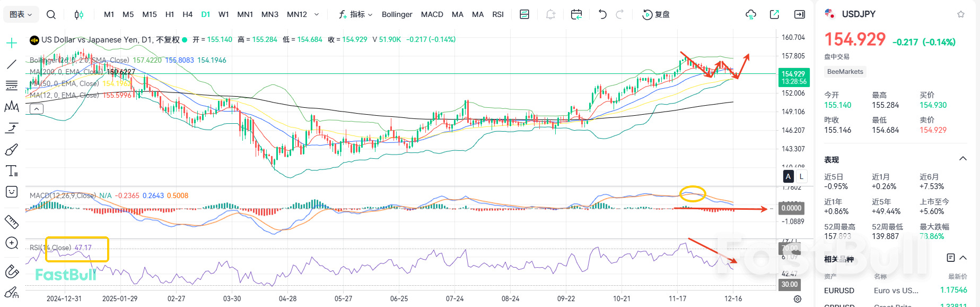Choose the text annotation tool
The height and width of the screenshot is (307, 980).
(12, 170)
